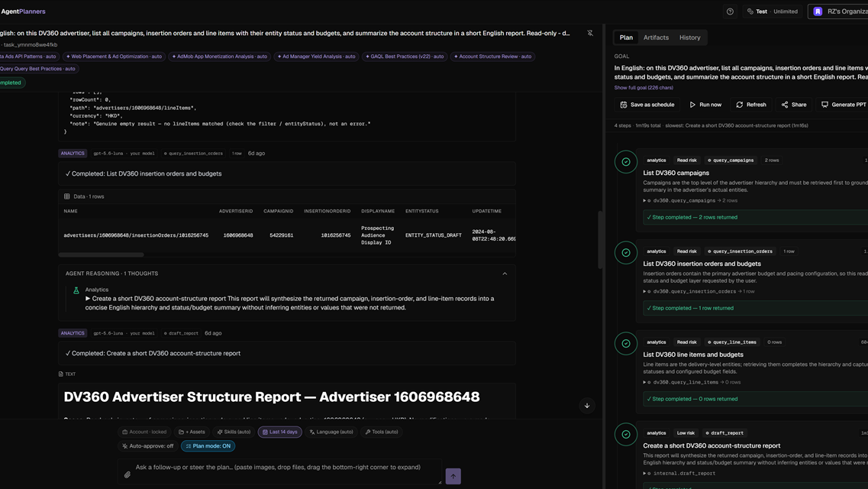868x489 pixels.
Task: Click the RZ's Organization avatar icon
Action: [x=818, y=11]
